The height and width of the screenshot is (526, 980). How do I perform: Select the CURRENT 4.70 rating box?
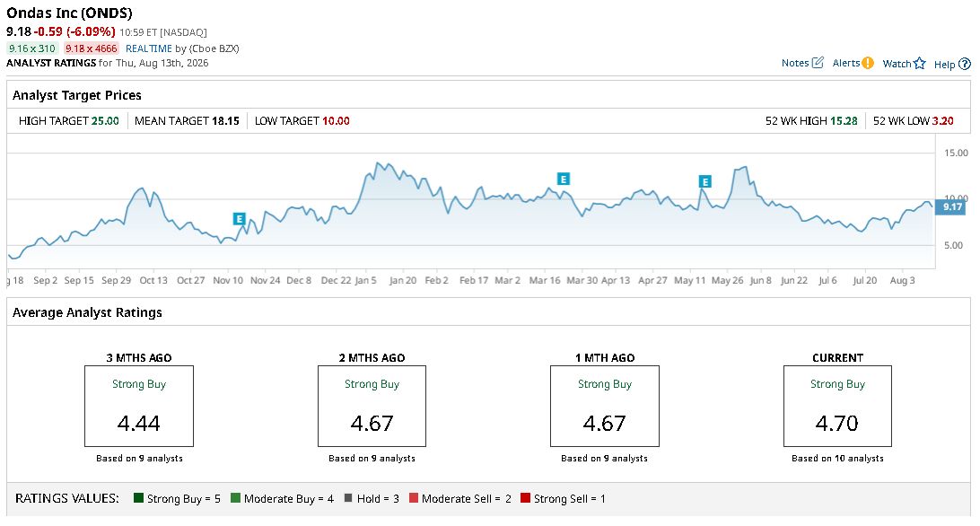point(837,406)
